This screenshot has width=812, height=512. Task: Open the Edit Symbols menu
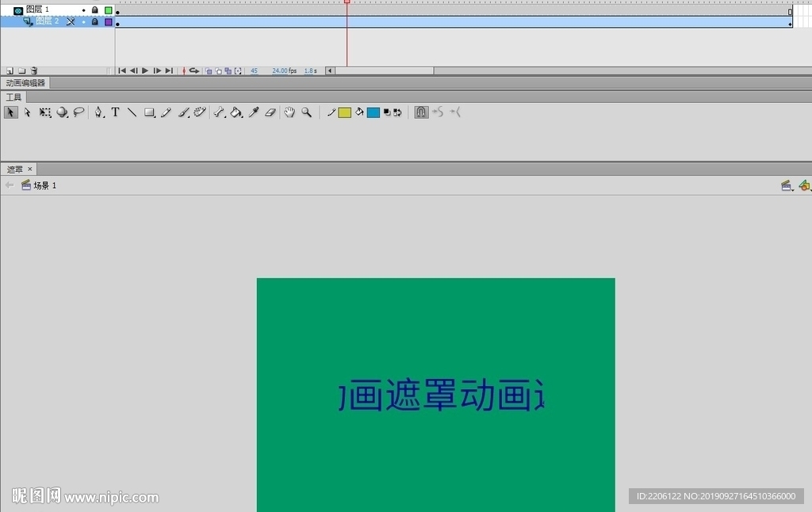point(804,185)
